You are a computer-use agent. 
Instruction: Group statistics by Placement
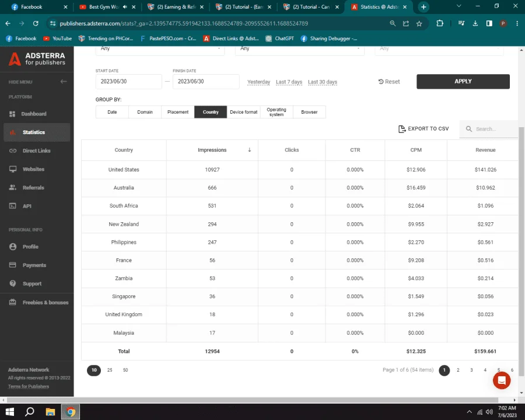click(x=178, y=112)
